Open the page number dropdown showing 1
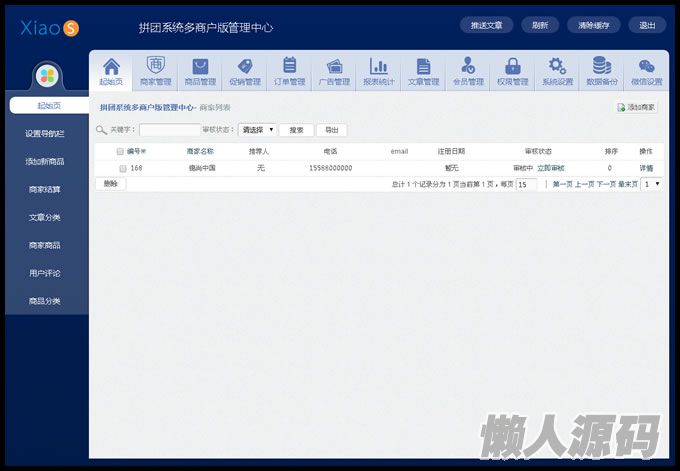 click(x=652, y=184)
